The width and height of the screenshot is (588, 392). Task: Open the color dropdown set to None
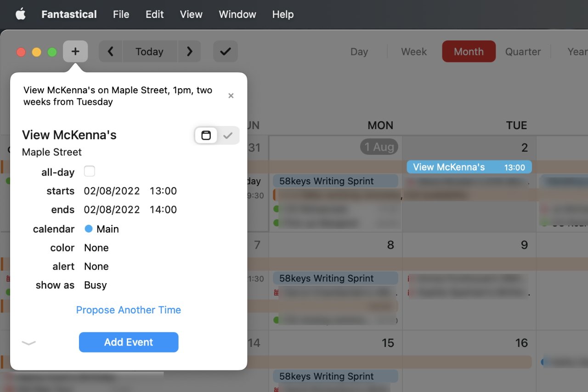[96, 248]
